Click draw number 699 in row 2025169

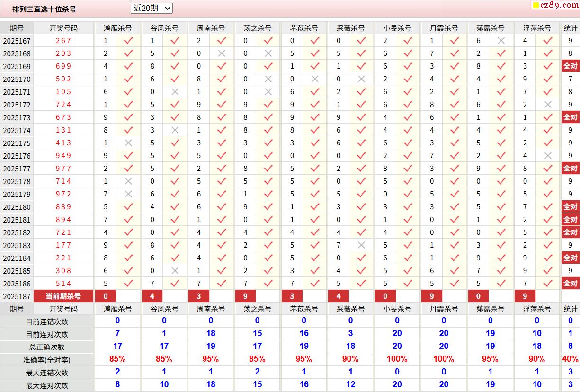[63, 66]
